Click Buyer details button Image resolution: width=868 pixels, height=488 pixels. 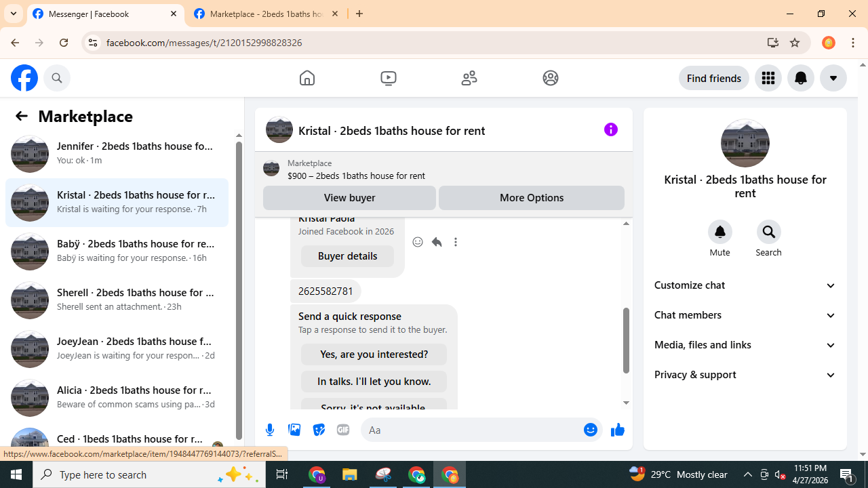(x=347, y=256)
